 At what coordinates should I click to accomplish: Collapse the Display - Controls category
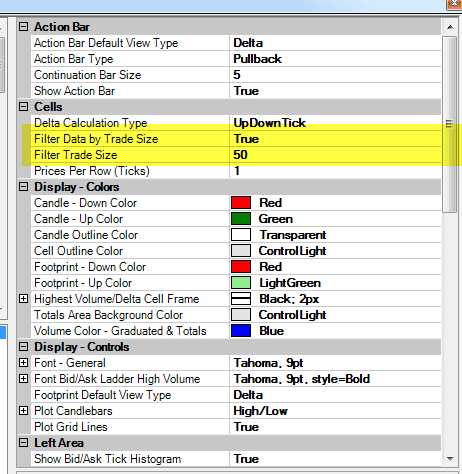[x=23, y=347]
